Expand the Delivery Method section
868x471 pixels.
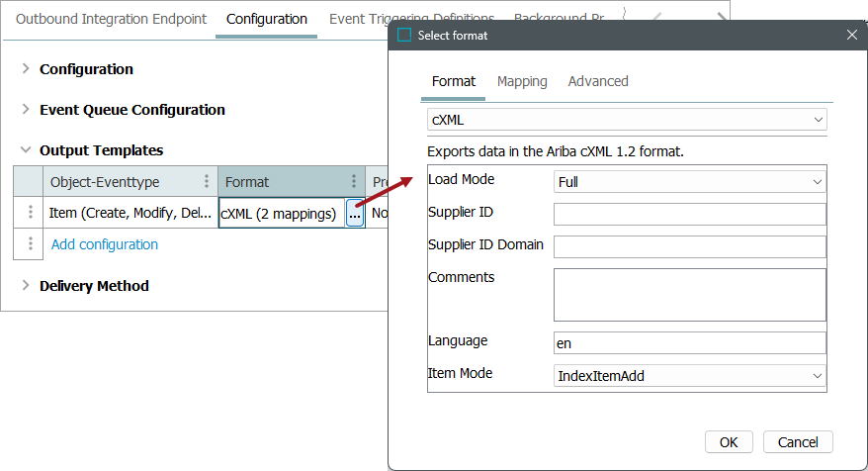click(x=26, y=286)
